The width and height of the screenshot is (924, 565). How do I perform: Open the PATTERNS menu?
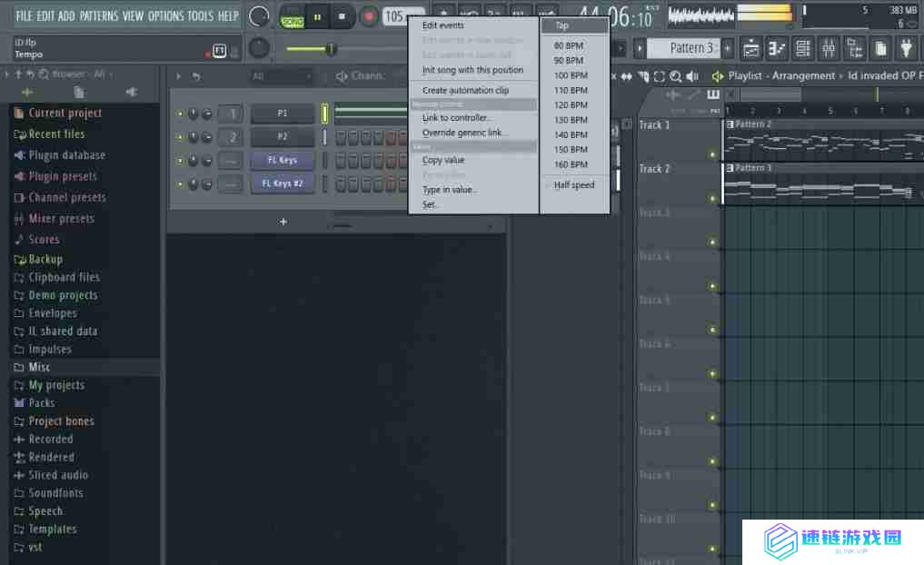click(x=99, y=16)
